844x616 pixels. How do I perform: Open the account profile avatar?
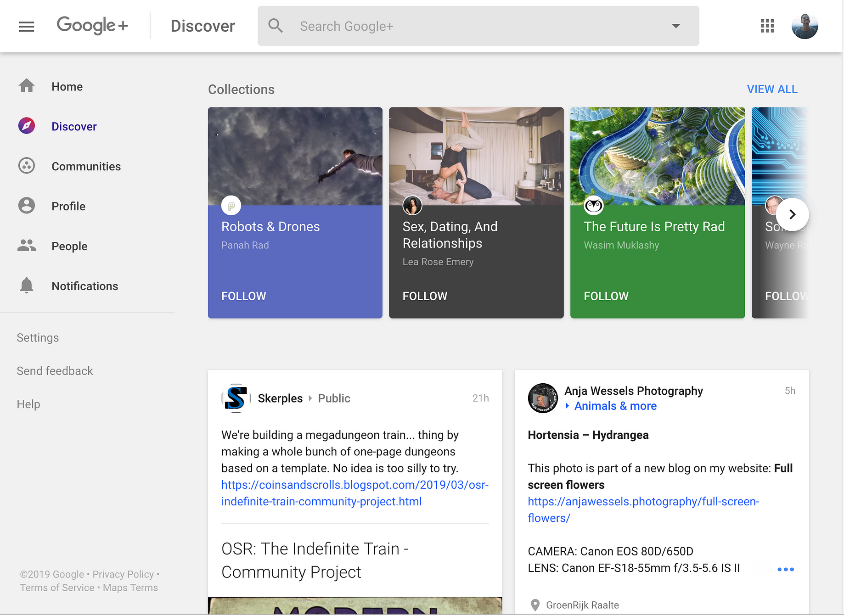[x=805, y=26]
